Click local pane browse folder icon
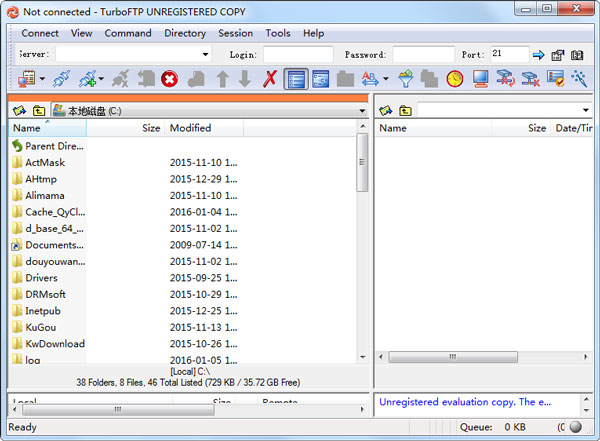600x441 pixels. click(20, 111)
